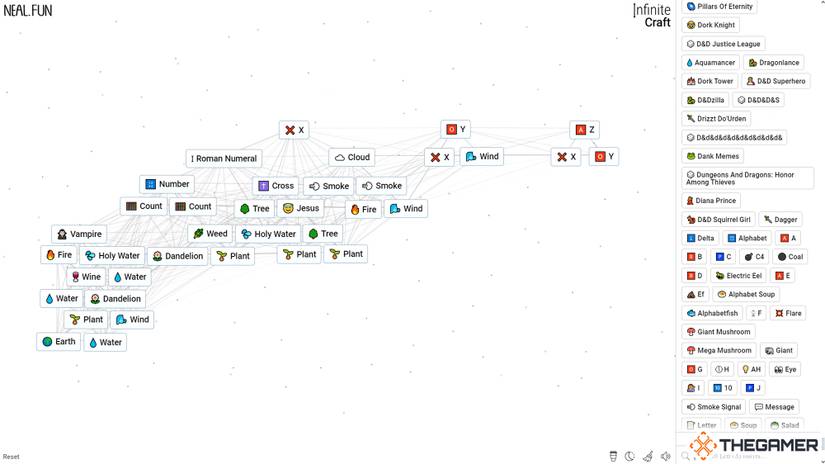
Task: Mute sound using the speaker icon
Action: [666, 456]
